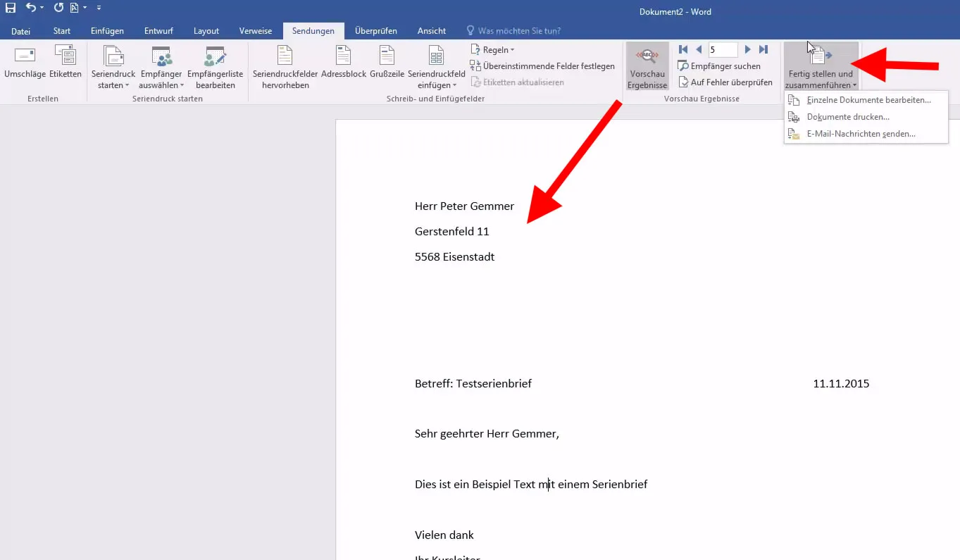Select the Sendungen tab
The height and width of the screenshot is (560, 960).
tap(313, 31)
